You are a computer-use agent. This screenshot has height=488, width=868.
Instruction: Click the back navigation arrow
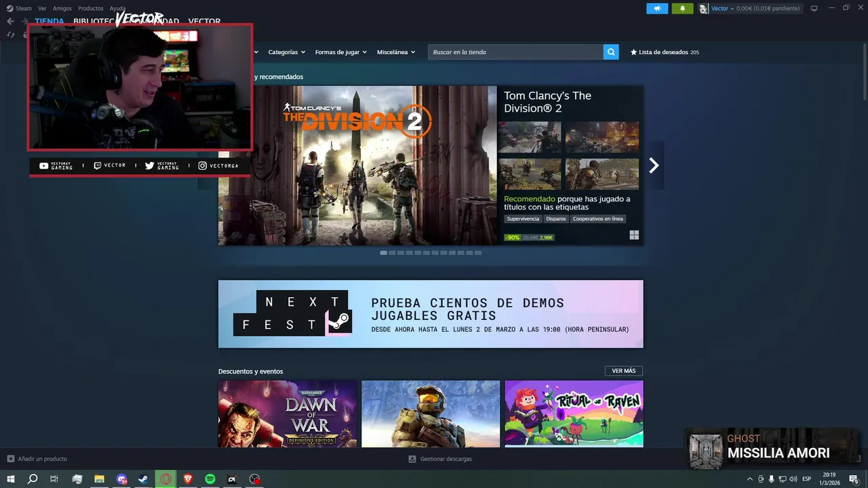tap(10, 21)
